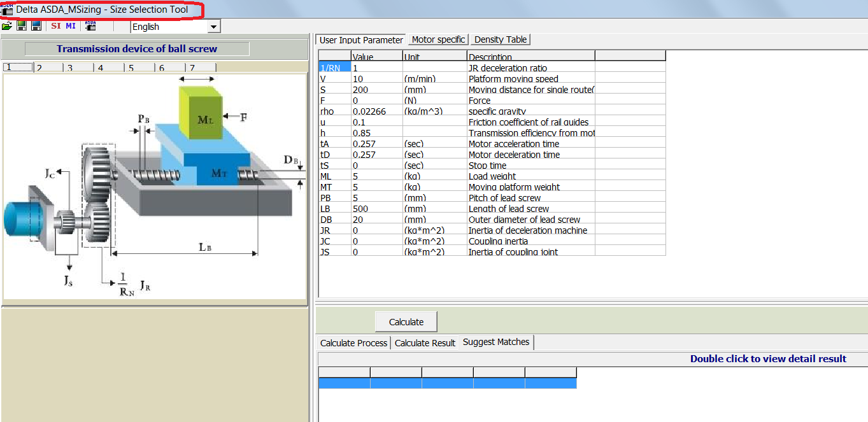Viewport: 868px width, 422px height.
Task: Select highlighted row in Suggest Matches table
Action: 447,383
